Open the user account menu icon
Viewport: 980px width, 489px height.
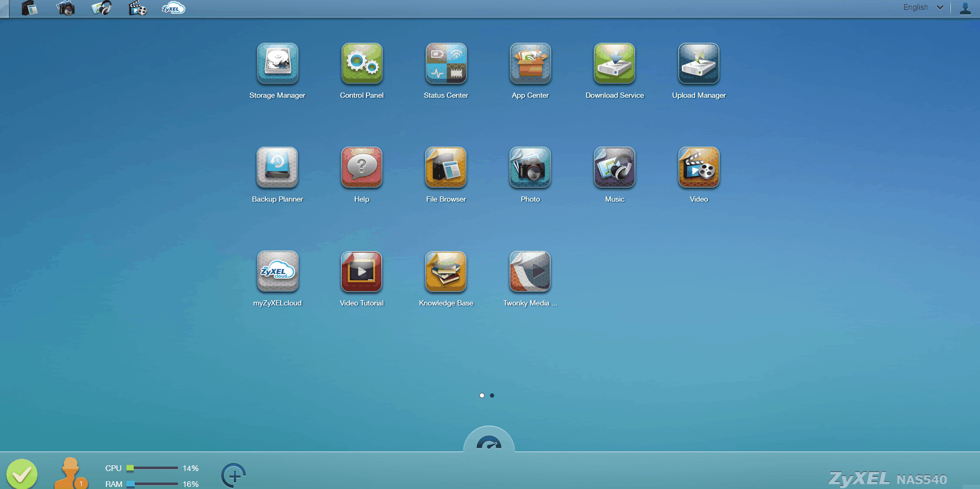tap(965, 8)
